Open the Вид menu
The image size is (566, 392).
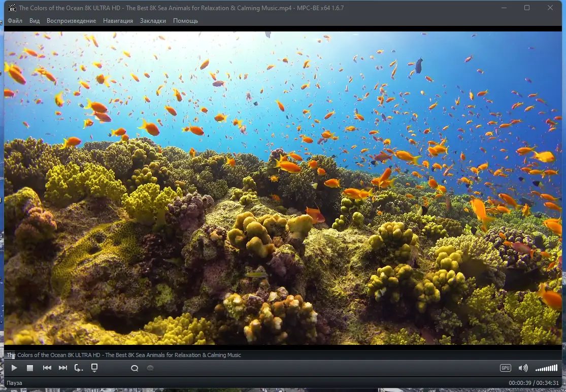(x=34, y=21)
